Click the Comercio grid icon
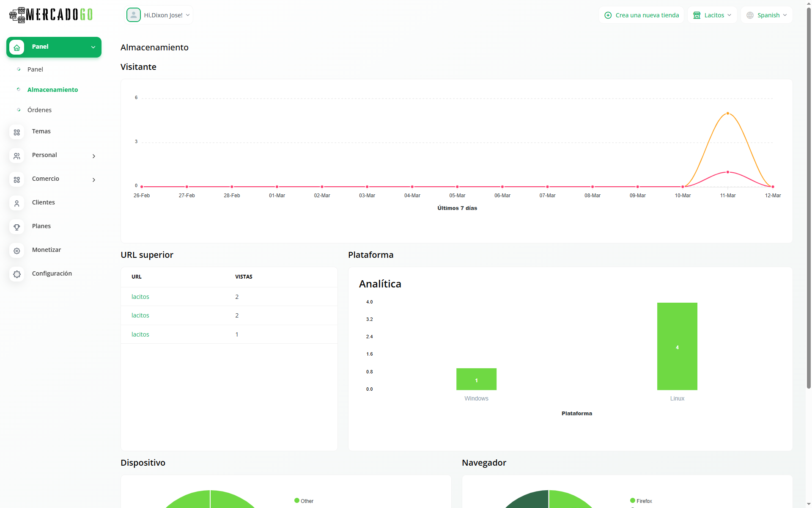The width and height of the screenshot is (812, 508). tap(17, 179)
